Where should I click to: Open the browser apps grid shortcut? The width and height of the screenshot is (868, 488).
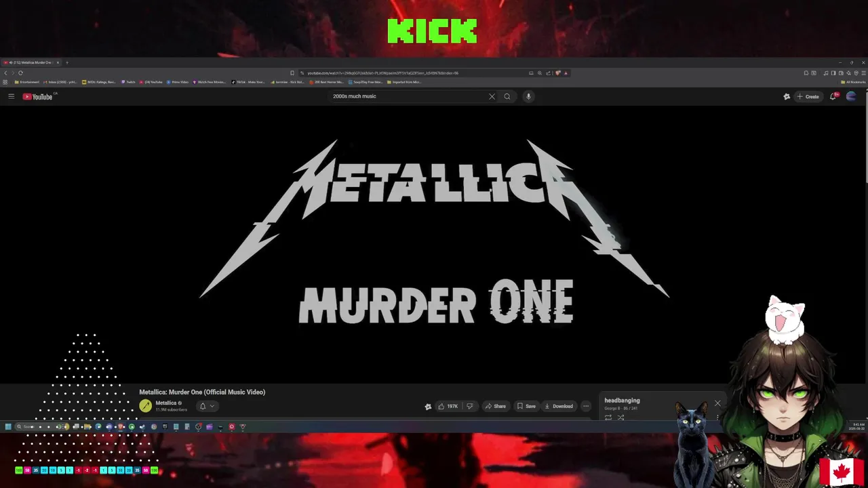5,82
